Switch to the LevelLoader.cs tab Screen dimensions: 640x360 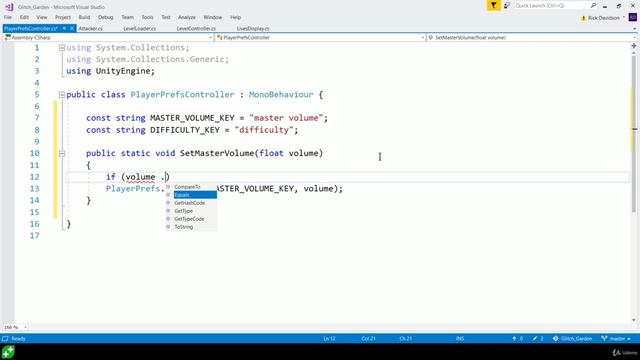click(140, 29)
